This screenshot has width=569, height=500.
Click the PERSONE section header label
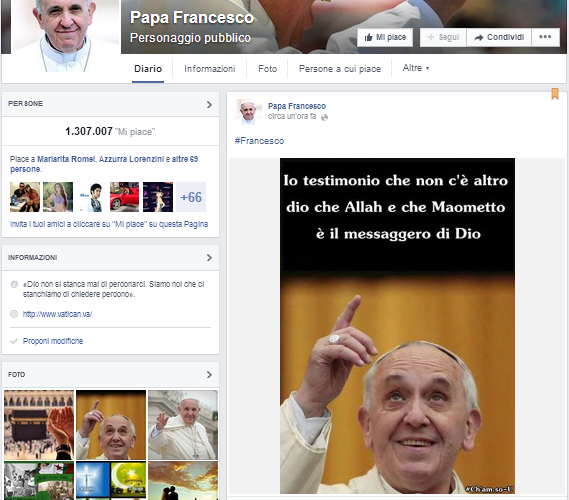click(25, 104)
